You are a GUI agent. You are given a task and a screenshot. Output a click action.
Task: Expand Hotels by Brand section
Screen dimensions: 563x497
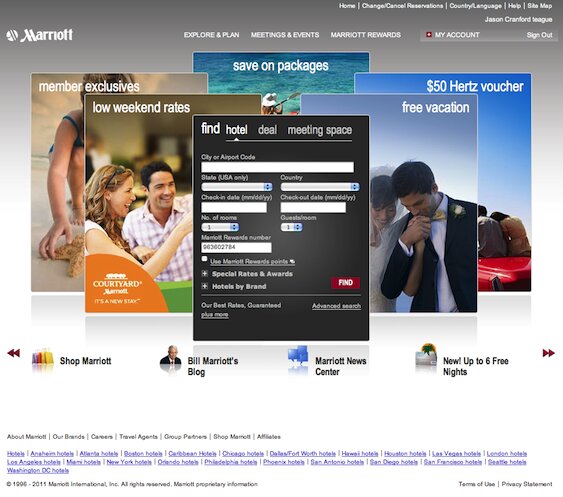click(x=205, y=286)
